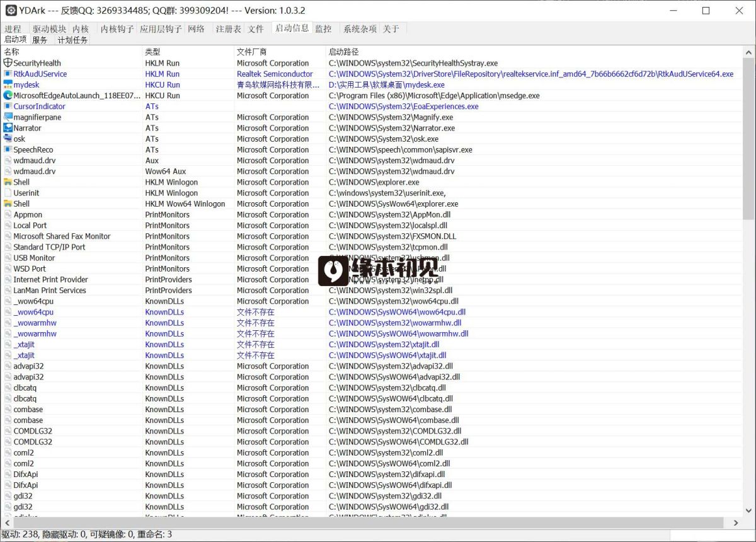This screenshot has width=756, height=542.
Task: Switch to the 注册表 tab
Action: (228, 29)
